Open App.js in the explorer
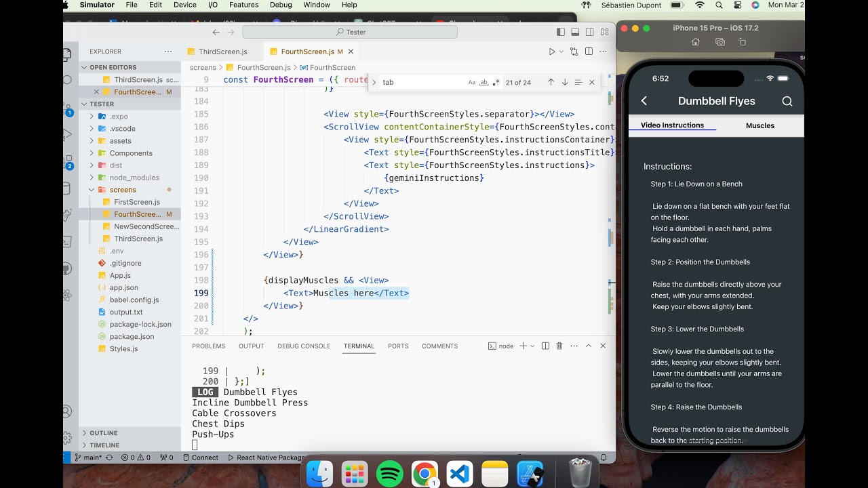Viewport: 868px width, 488px height. (130, 275)
